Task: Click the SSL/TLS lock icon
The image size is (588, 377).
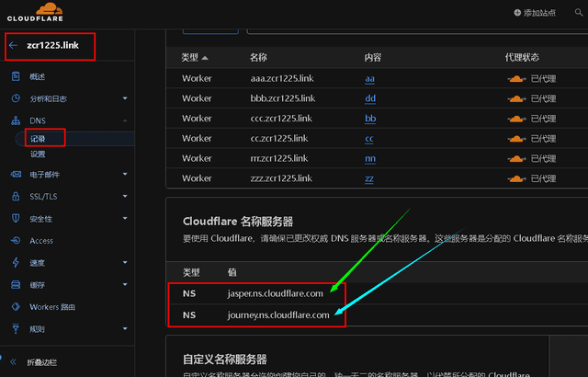Action: [x=16, y=196]
